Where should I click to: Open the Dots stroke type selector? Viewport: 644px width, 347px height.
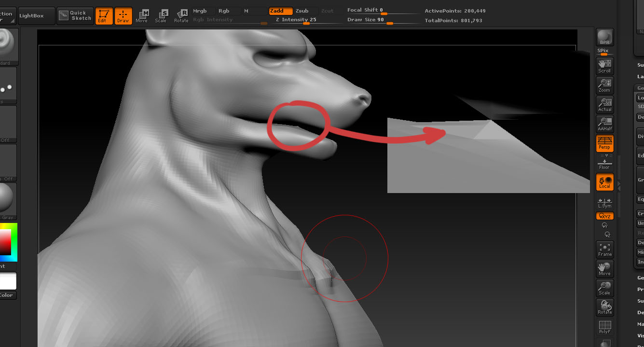[8, 85]
